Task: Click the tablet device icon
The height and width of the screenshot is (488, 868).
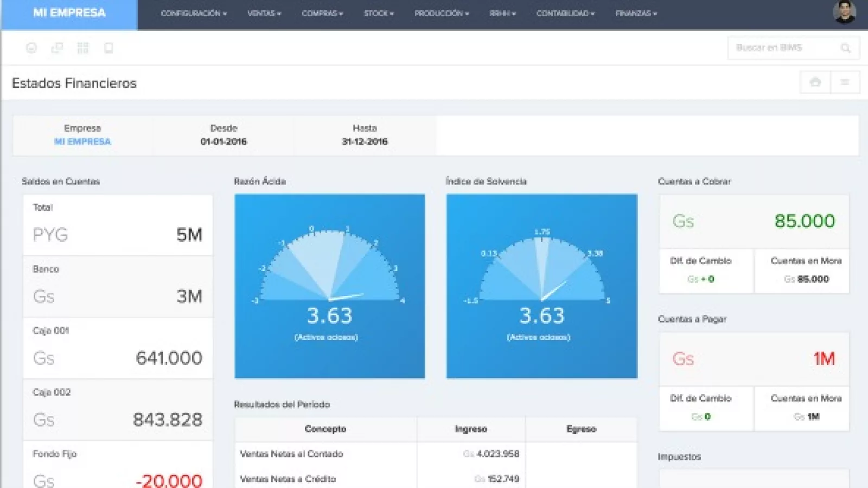Action: pos(108,48)
